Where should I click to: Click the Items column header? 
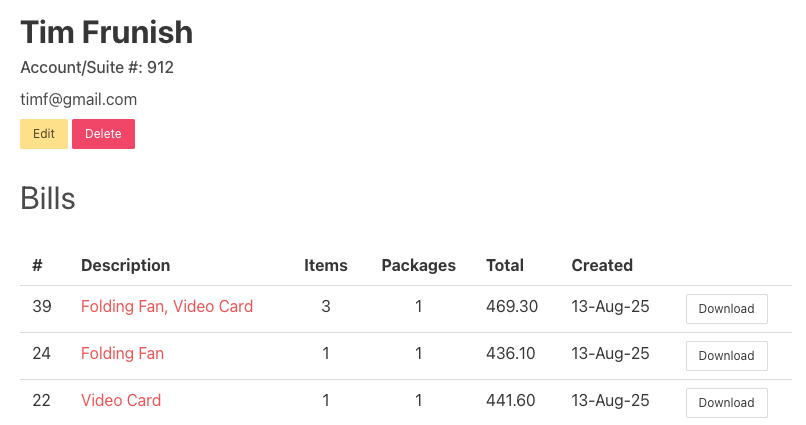click(x=326, y=265)
